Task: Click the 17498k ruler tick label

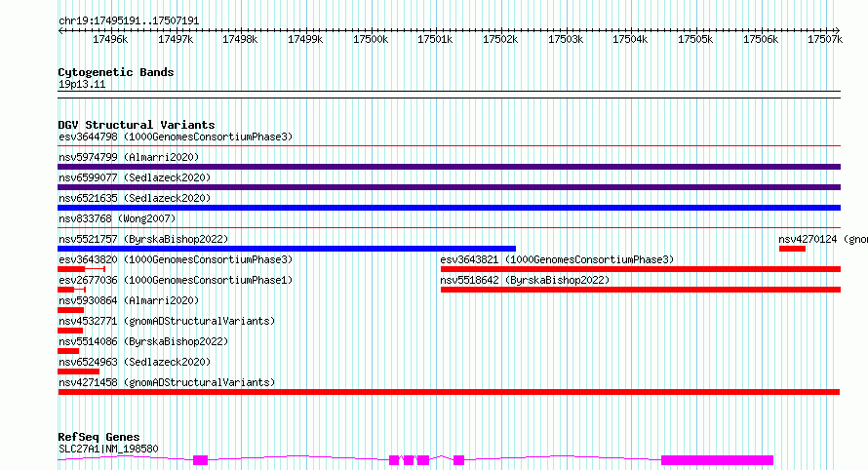Action: coord(240,39)
